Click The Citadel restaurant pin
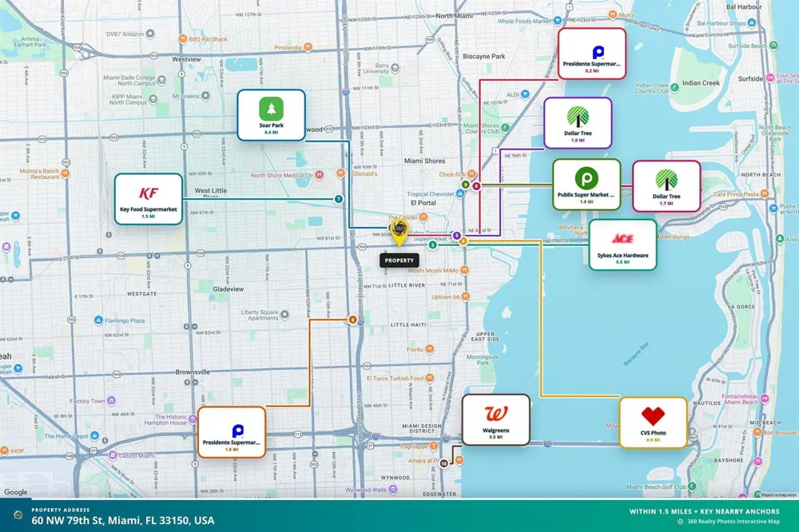This screenshot has width=799, height=532. (423, 217)
